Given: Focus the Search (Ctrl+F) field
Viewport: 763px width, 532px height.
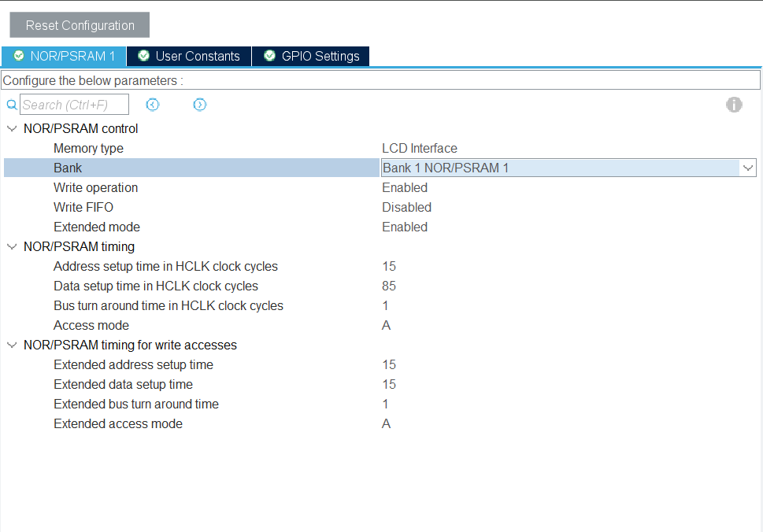Looking at the screenshot, I should [x=74, y=105].
